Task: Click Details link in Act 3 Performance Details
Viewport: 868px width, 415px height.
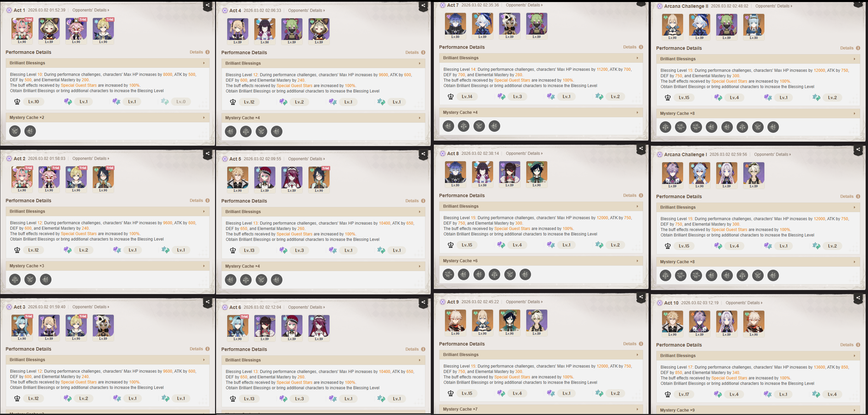Action: click(x=196, y=349)
